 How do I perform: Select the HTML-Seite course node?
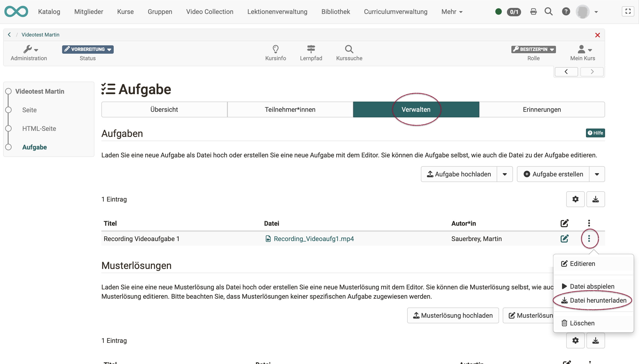(x=39, y=129)
